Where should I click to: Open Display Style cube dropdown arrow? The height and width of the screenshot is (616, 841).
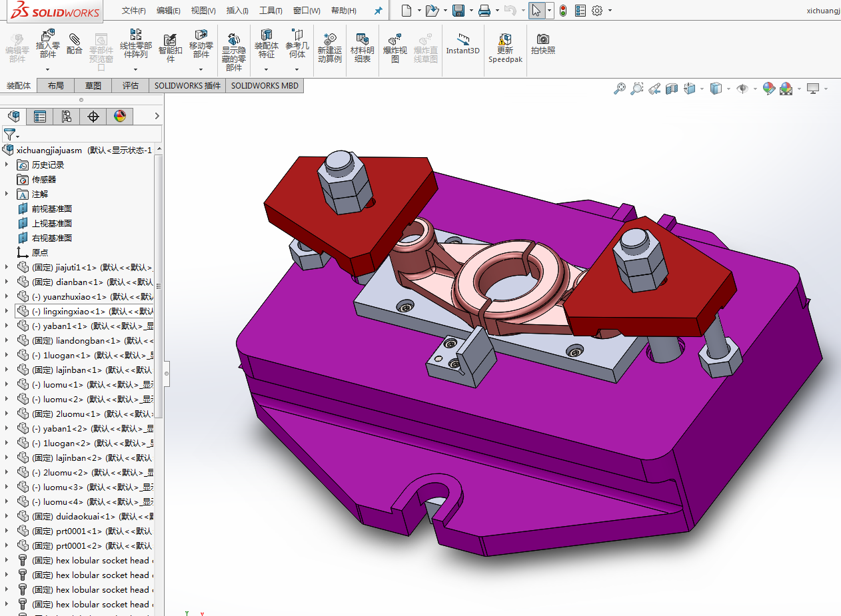[728, 89]
